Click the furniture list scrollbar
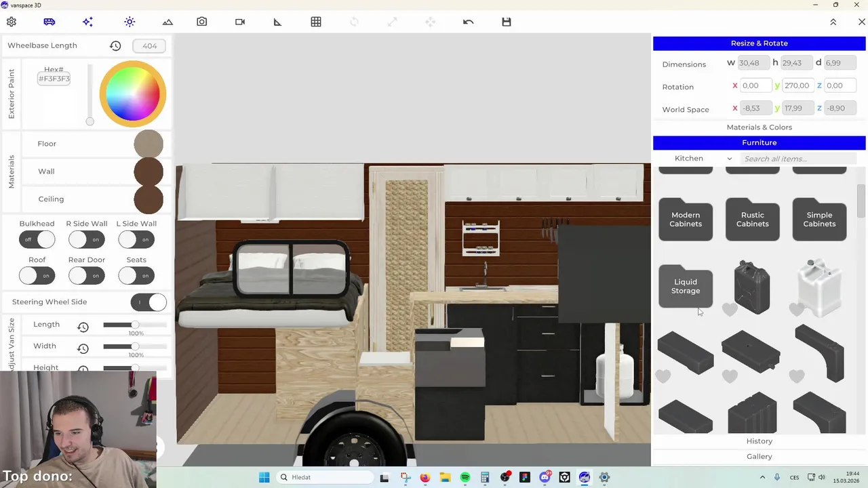The width and height of the screenshot is (868, 488). (861, 201)
